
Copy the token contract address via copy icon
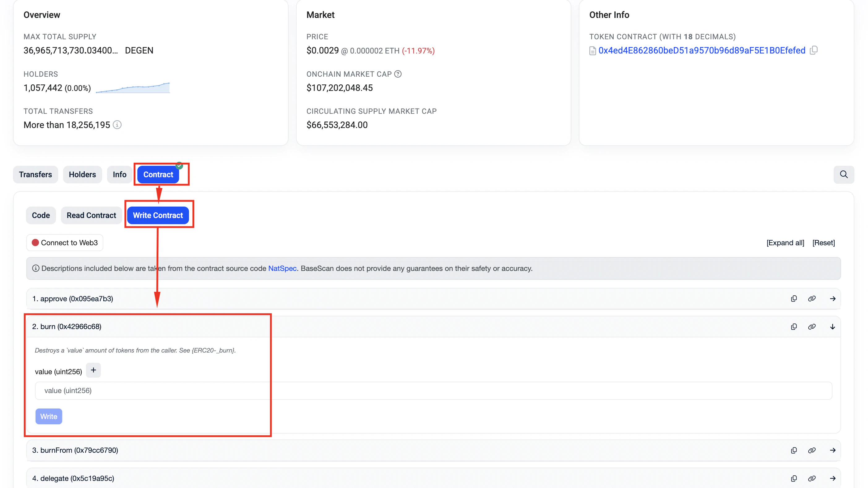point(814,50)
